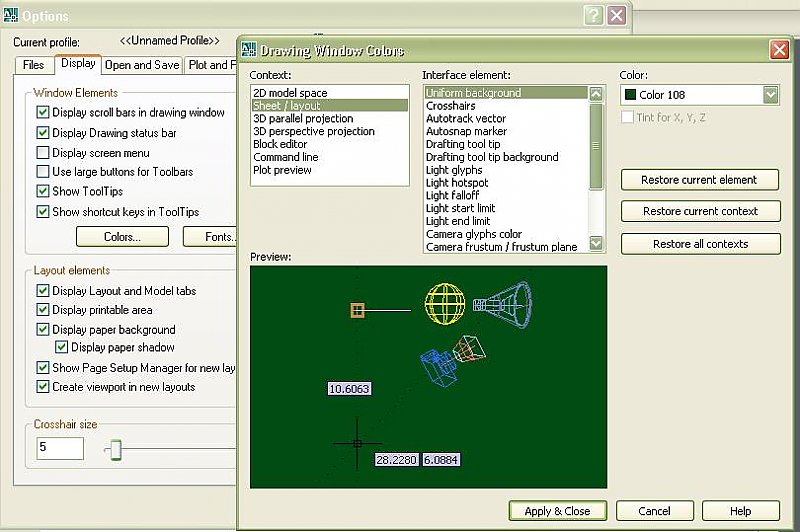Enable Use large buttons for Toolbars

(43, 171)
